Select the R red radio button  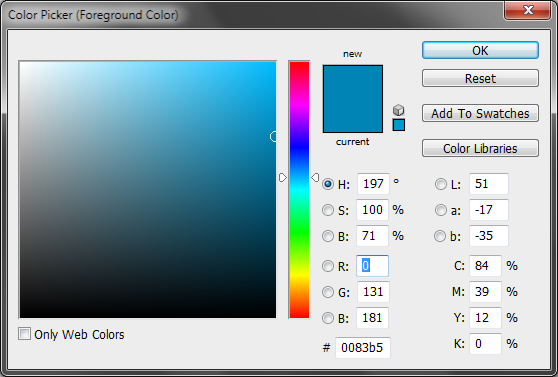[x=328, y=266]
